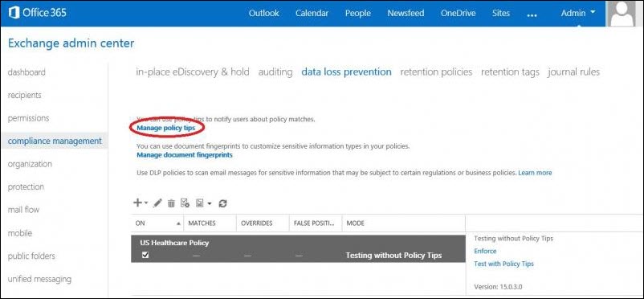Click the Enforce link

[x=485, y=251]
